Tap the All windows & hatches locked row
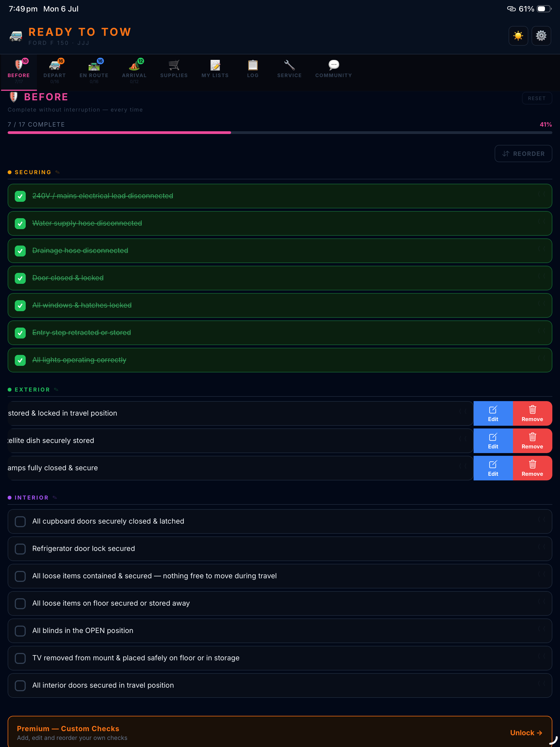 point(280,306)
